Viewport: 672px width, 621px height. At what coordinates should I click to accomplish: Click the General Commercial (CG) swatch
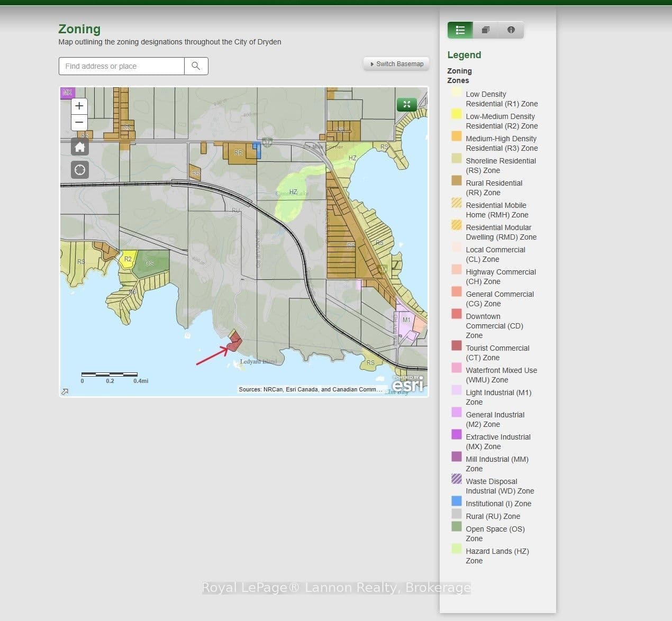click(457, 291)
